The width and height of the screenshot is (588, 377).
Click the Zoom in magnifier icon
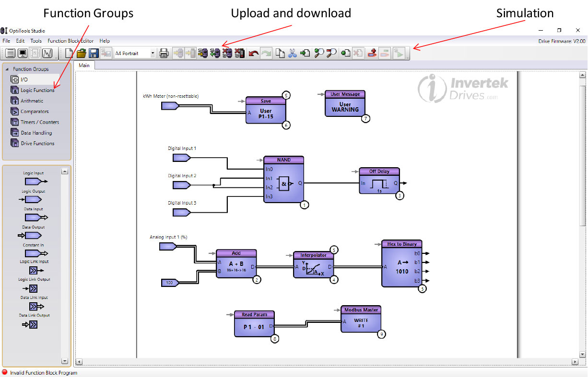pyautogui.click(x=319, y=53)
